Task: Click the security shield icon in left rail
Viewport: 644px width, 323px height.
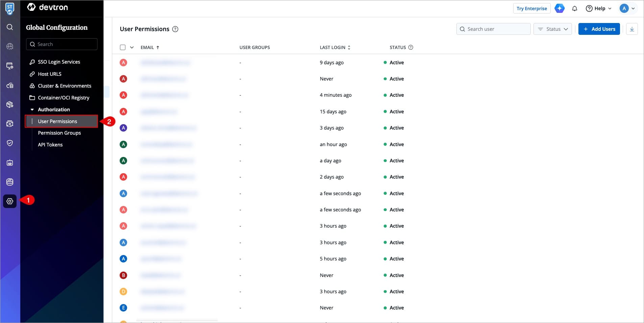Action: (10, 143)
